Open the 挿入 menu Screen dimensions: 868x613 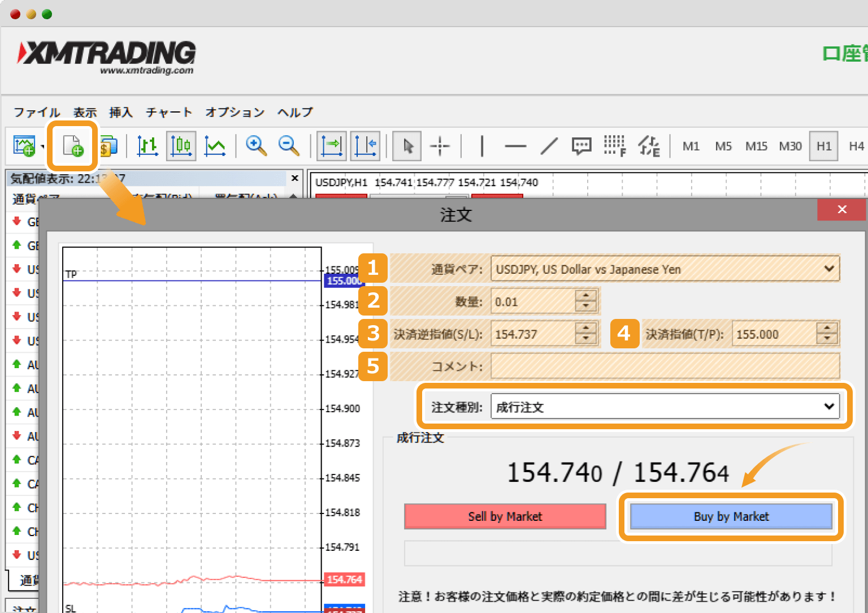point(121,112)
